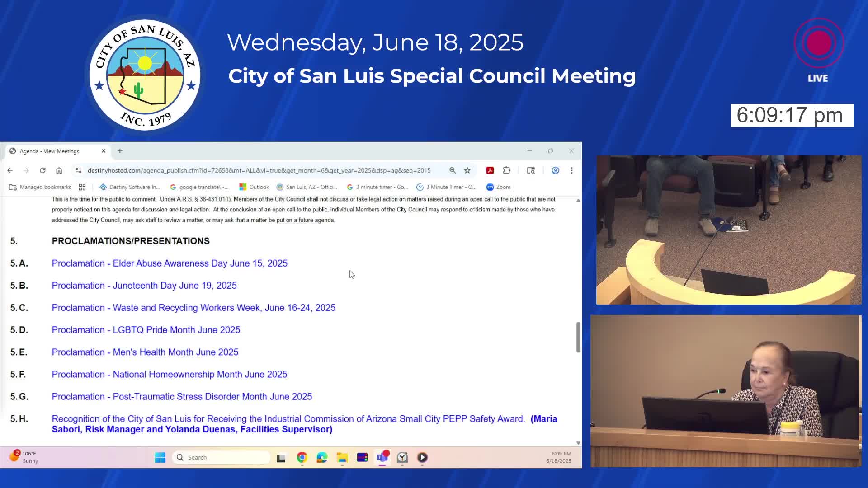The image size is (868, 488).
Task: Open the Extensions puzzle icon
Action: [x=507, y=170]
